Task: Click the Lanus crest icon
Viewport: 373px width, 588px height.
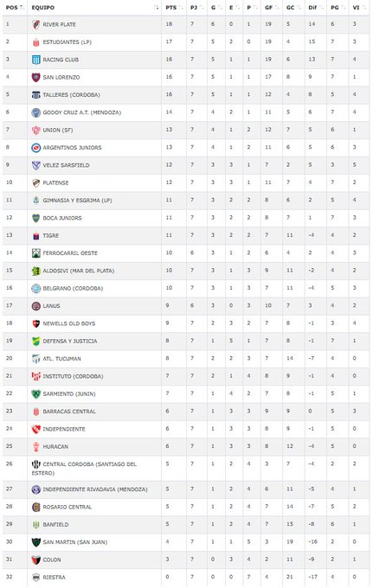Action: tap(36, 306)
